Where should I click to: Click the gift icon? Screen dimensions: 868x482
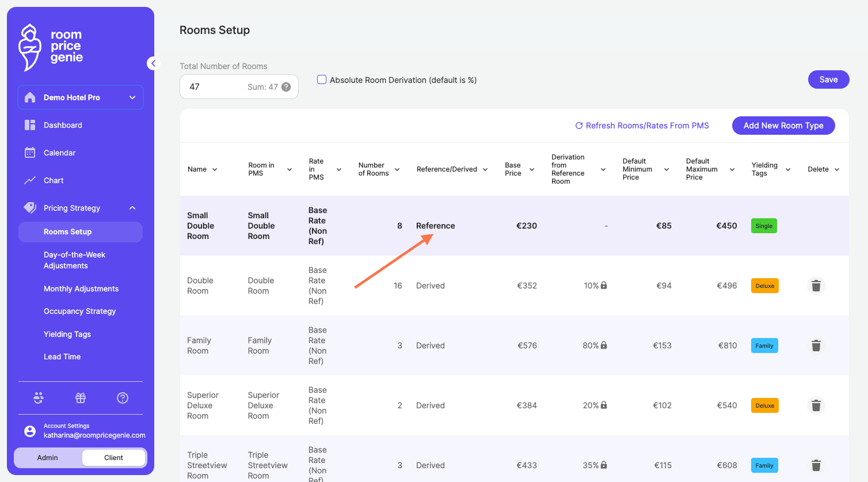point(81,398)
